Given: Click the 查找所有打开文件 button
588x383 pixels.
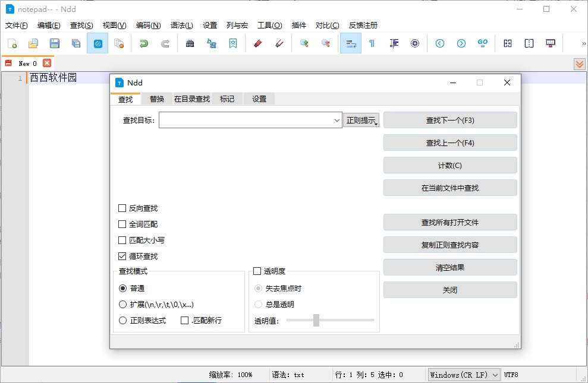Looking at the screenshot, I should (x=450, y=223).
